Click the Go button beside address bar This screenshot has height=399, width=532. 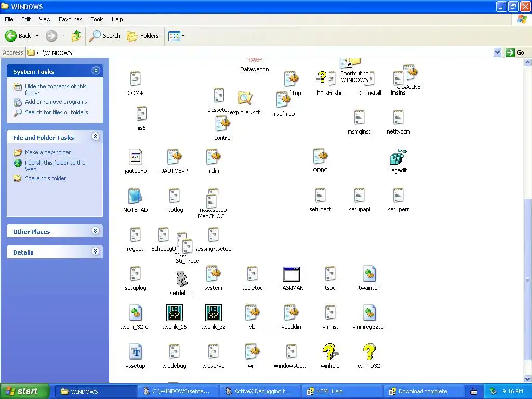click(515, 52)
